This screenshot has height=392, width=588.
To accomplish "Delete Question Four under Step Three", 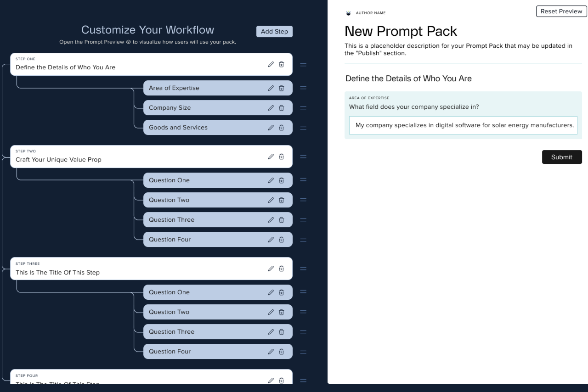I will pyautogui.click(x=282, y=352).
